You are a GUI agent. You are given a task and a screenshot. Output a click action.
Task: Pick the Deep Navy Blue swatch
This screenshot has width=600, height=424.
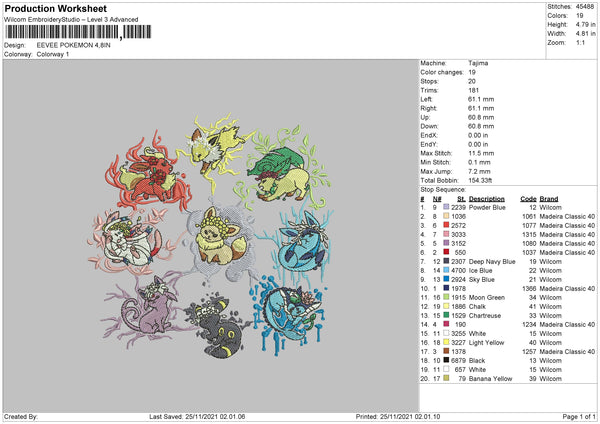coord(446,261)
